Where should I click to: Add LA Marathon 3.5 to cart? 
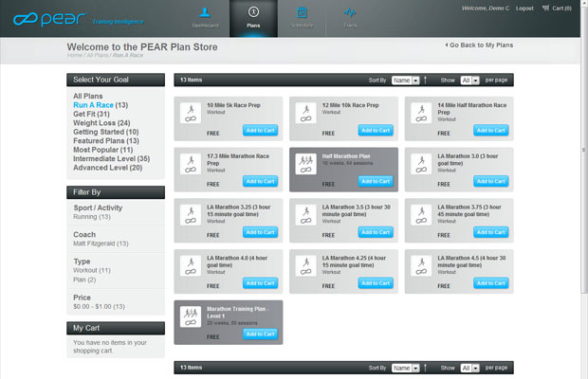click(376, 232)
